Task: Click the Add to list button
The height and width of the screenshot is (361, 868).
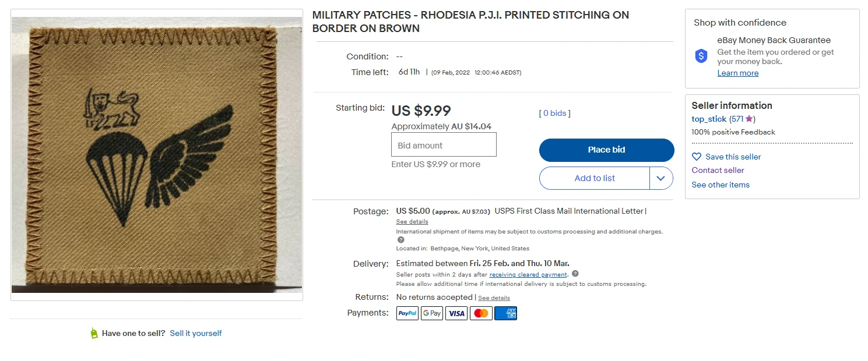Action: pos(595,178)
